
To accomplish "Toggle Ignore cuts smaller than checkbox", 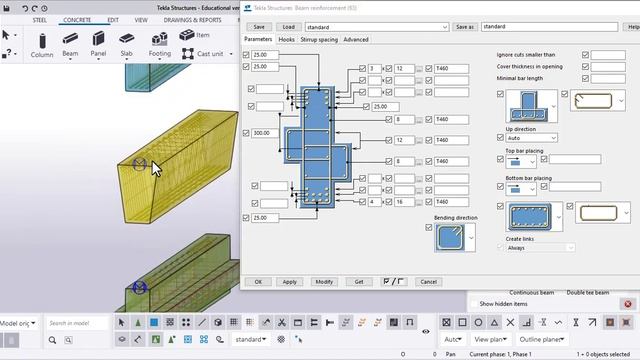I will [x=585, y=55].
